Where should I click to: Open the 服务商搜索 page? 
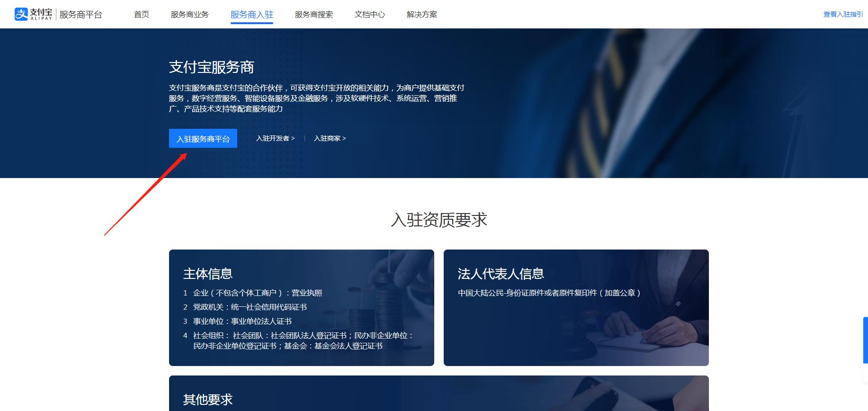(313, 15)
